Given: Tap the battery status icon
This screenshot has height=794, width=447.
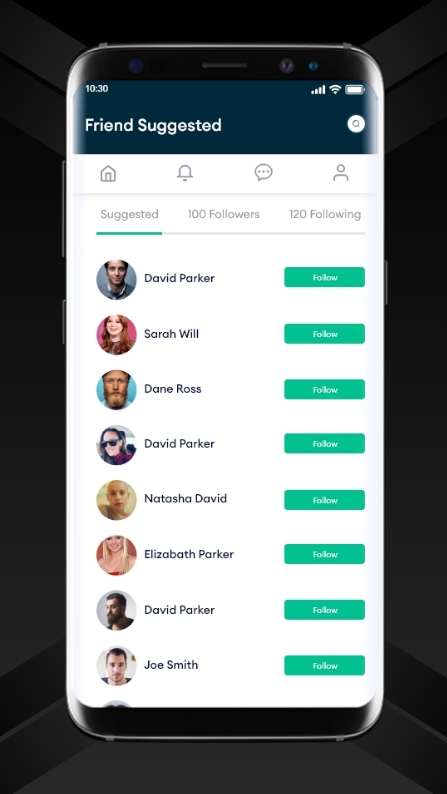Looking at the screenshot, I should [355, 90].
